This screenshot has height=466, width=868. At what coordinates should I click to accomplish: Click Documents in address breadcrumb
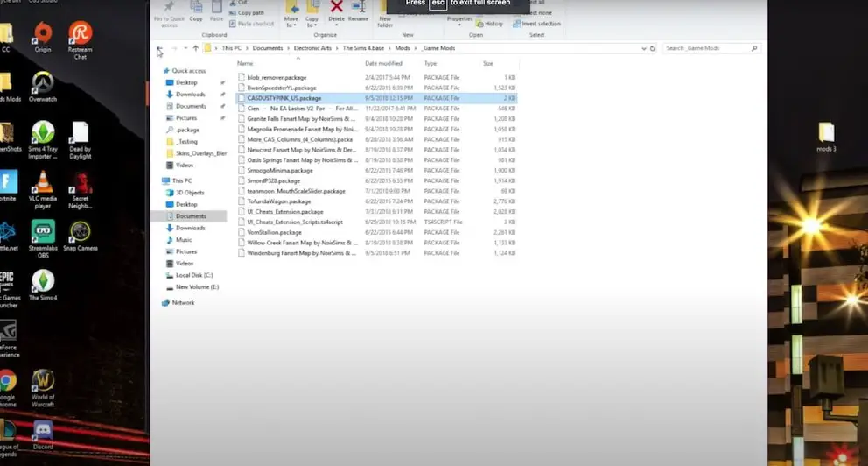(268, 48)
